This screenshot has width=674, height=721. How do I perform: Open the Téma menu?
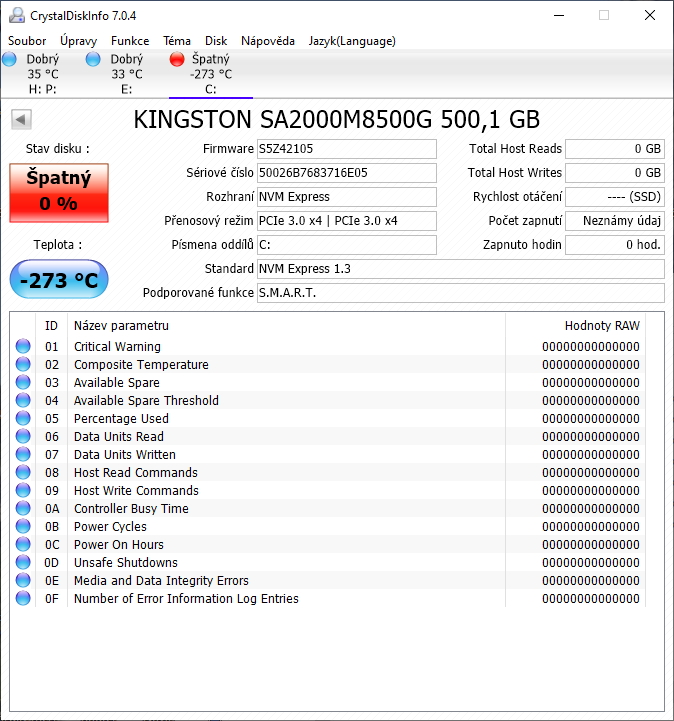click(177, 41)
